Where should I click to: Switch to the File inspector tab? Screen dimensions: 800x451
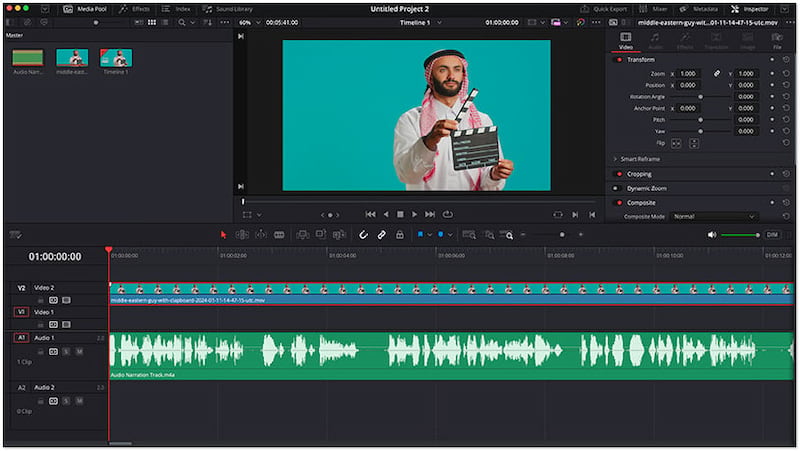pyautogui.click(x=776, y=41)
